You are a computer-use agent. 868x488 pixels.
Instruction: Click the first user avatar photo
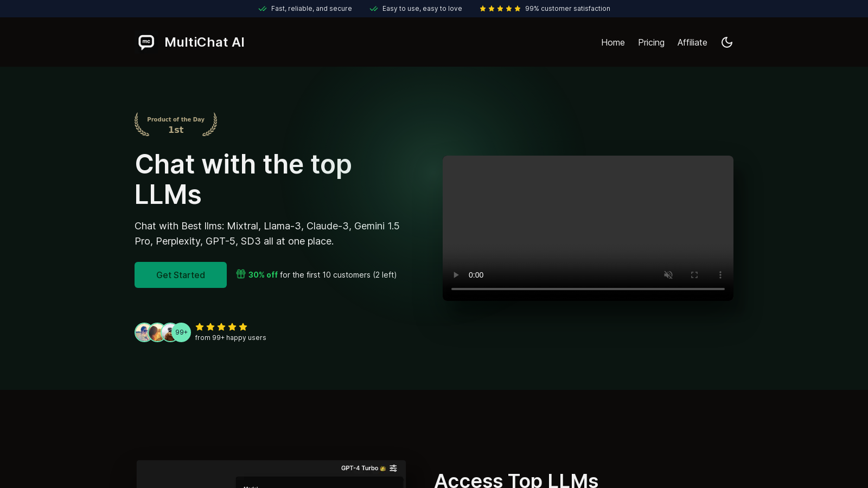pos(143,332)
